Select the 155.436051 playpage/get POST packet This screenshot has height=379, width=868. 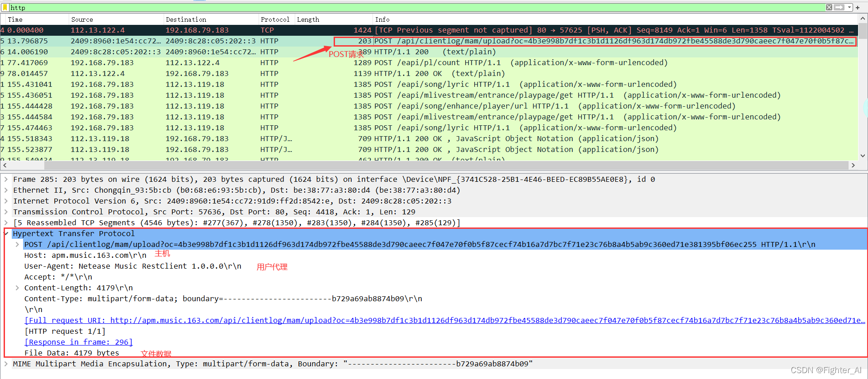click(x=429, y=95)
